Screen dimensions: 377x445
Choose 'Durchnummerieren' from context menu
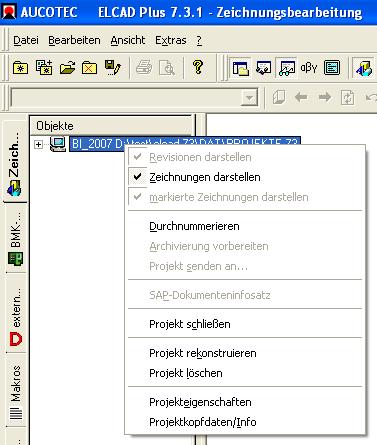245,226
